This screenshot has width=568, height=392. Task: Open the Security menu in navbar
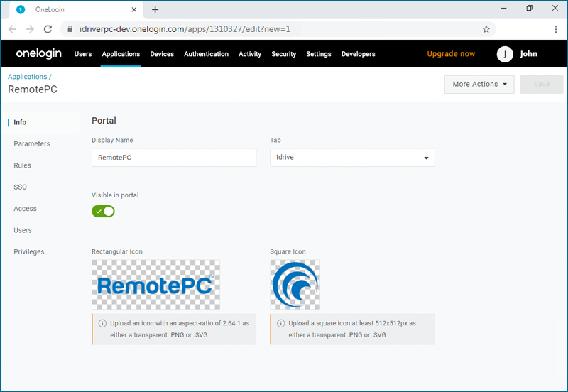point(283,54)
